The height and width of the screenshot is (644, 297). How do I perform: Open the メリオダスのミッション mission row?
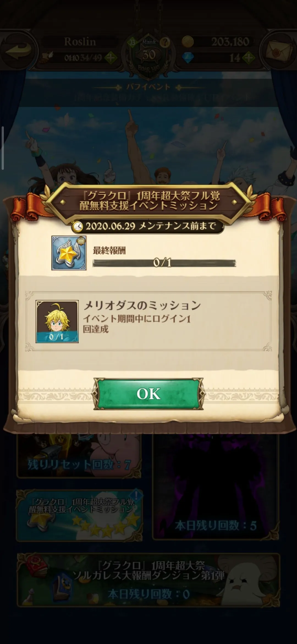click(x=148, y=321)
